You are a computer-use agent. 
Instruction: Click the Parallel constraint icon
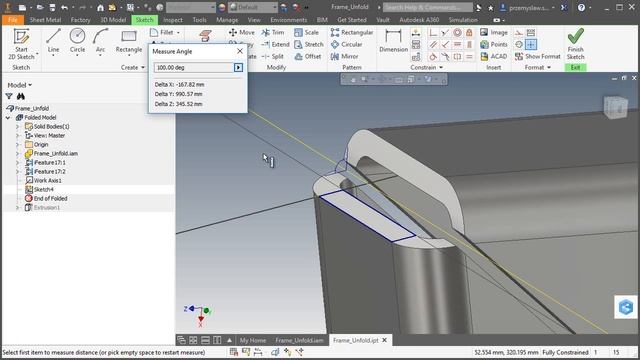click(x=433, y=44)
